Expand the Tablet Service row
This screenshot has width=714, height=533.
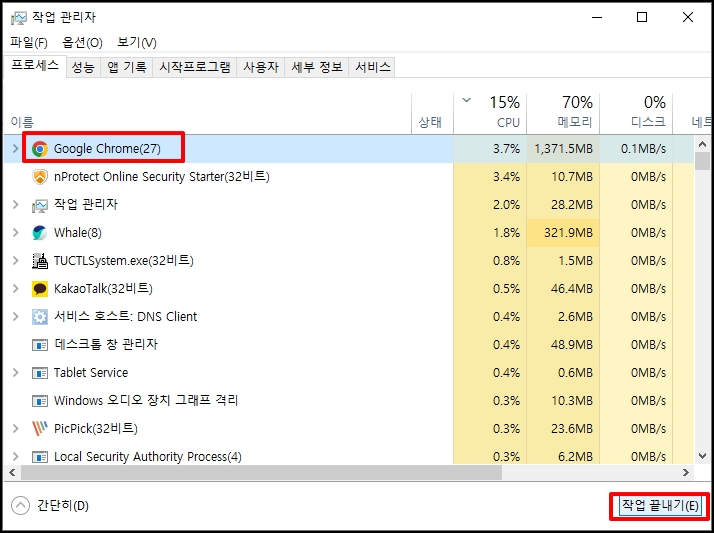click(15, 372)
